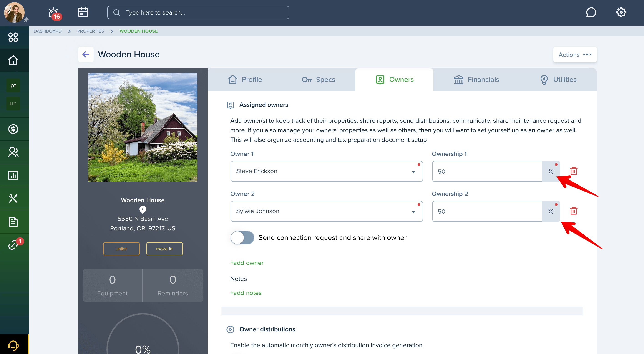Click the 'Portland, OR, 97217, US' text
Viewport: 644px width, 354px height.
coord(143,228)
